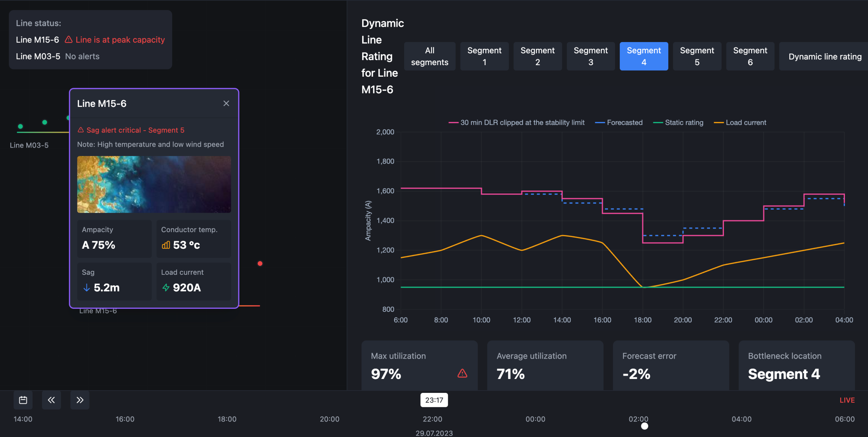Click the Line M03-5 map label
This screenshot has height=437, width=868.
point(29,145)
